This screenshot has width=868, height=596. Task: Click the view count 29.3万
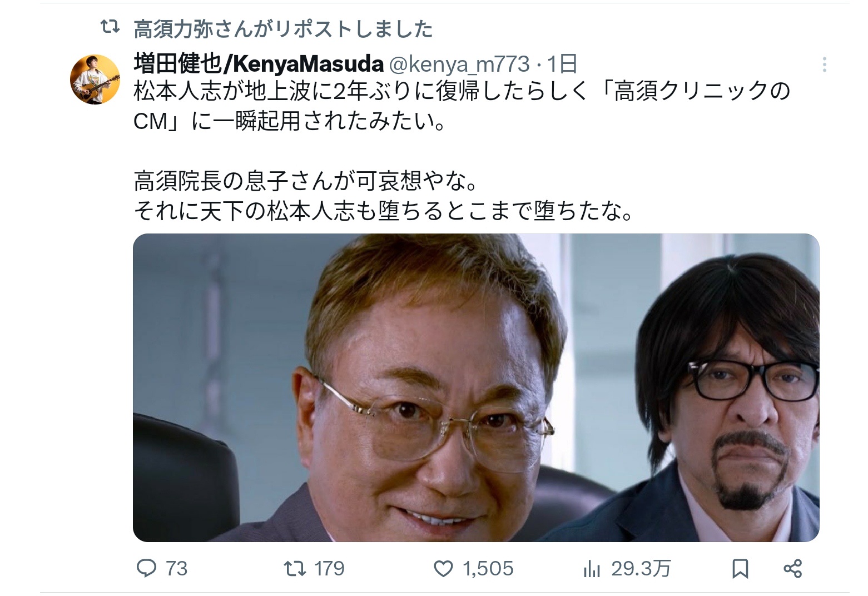pyautogui.click(x=641, y=569)
